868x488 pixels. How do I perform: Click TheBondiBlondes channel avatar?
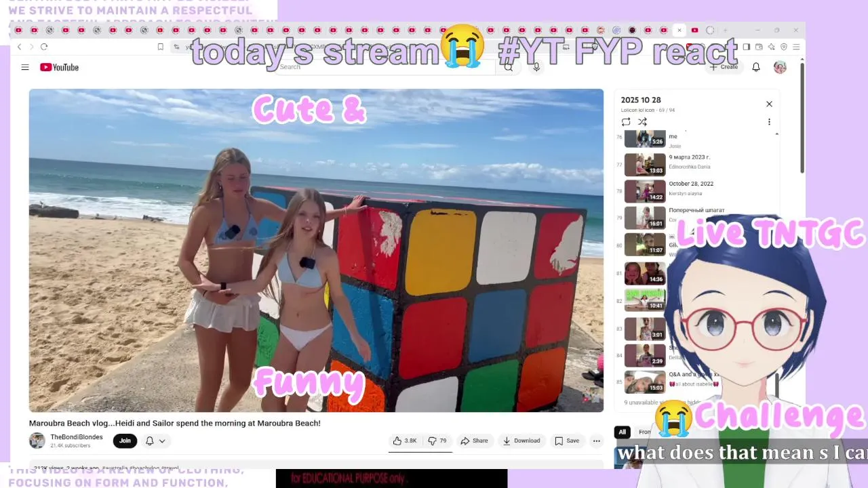pos(37,441)
